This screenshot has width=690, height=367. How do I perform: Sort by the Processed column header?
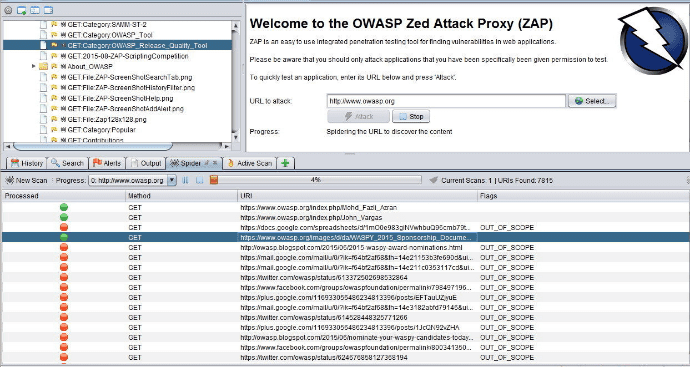(63, 196)
